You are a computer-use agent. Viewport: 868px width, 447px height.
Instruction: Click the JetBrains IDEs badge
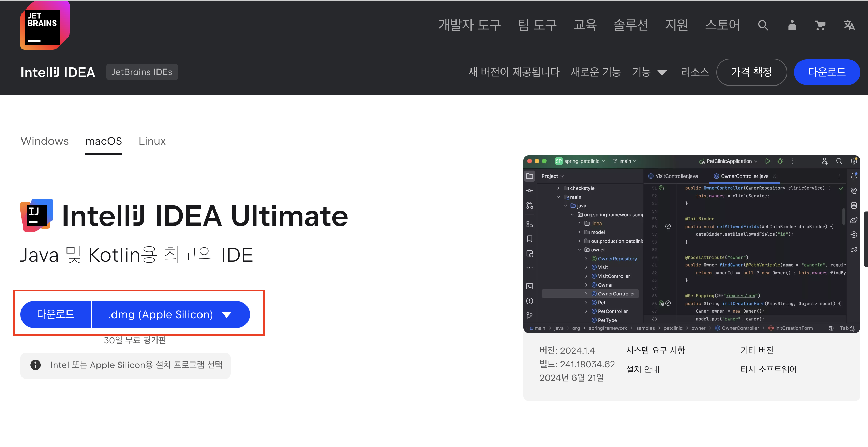142,72
